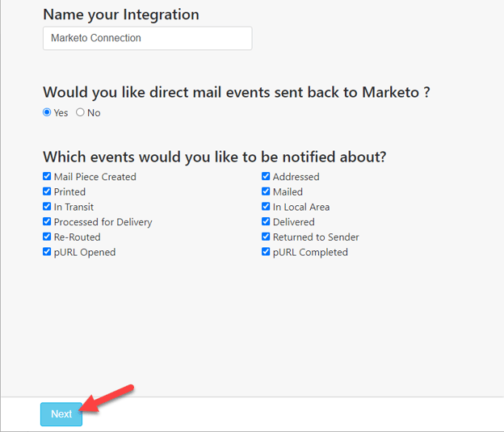
Task: Uncheck the Addressed checkbox
Action: coord(266,176)
